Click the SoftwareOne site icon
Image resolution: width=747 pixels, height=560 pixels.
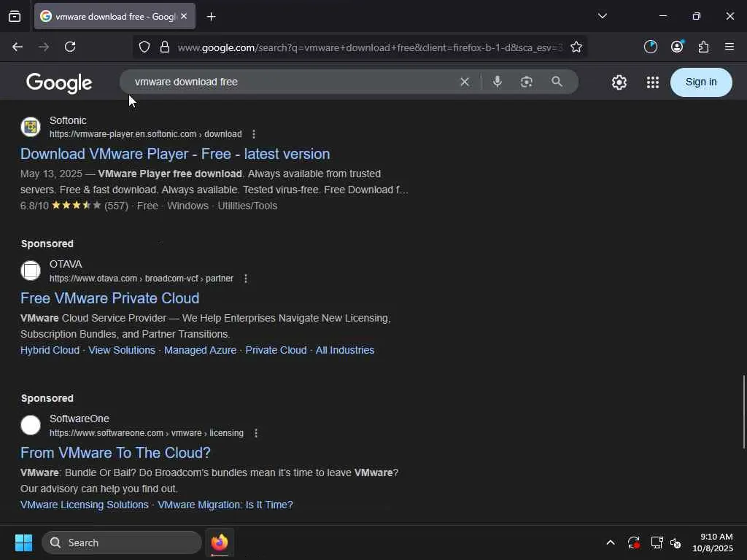31,425
